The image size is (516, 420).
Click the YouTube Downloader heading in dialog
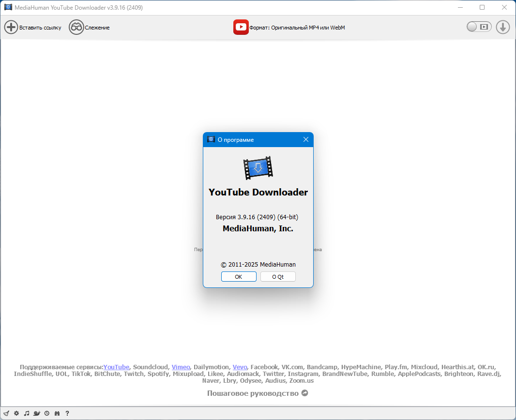point(258,192)
